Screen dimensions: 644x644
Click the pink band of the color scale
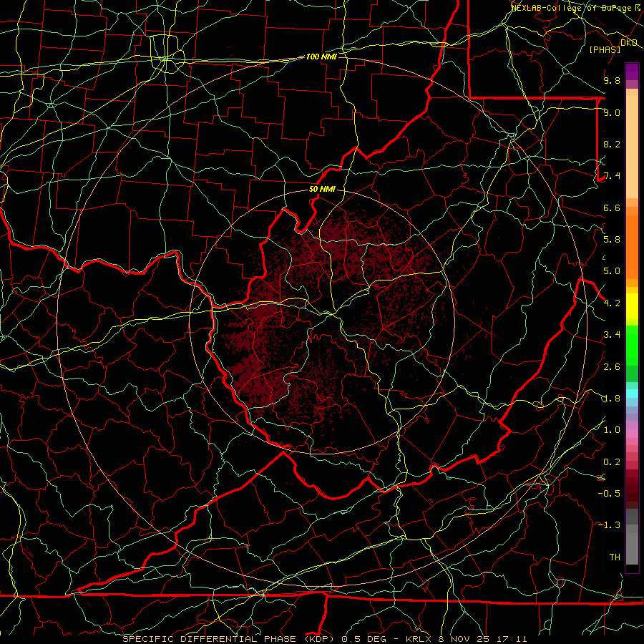tap(632, 434)
